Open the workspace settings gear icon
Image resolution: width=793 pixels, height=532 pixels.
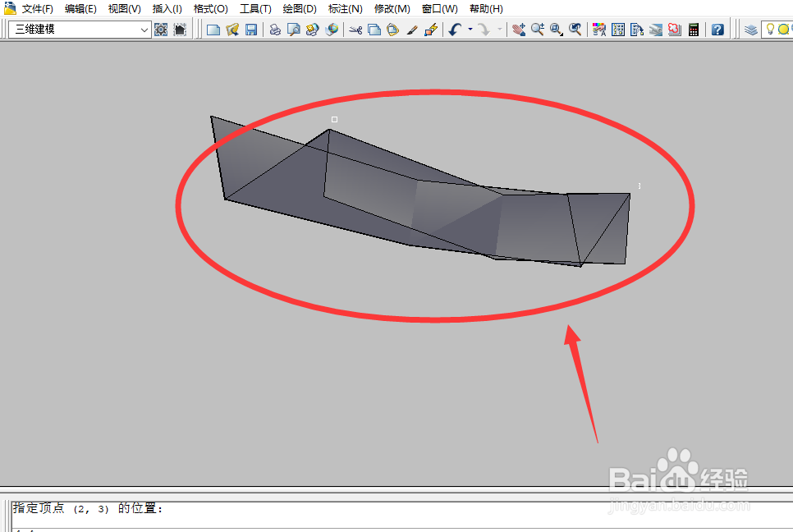(161, 30)
